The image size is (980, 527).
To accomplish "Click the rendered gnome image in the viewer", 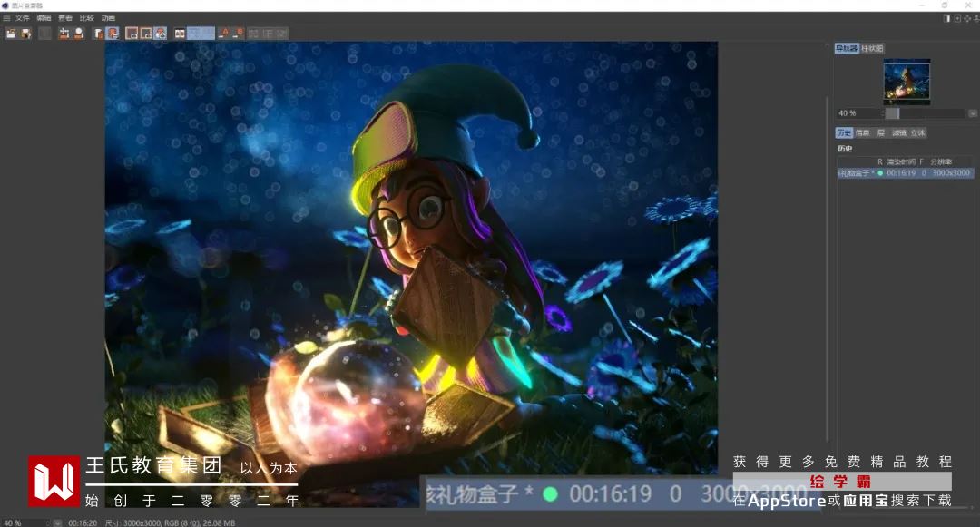I will pyautogui.click(x=411, y=274).
